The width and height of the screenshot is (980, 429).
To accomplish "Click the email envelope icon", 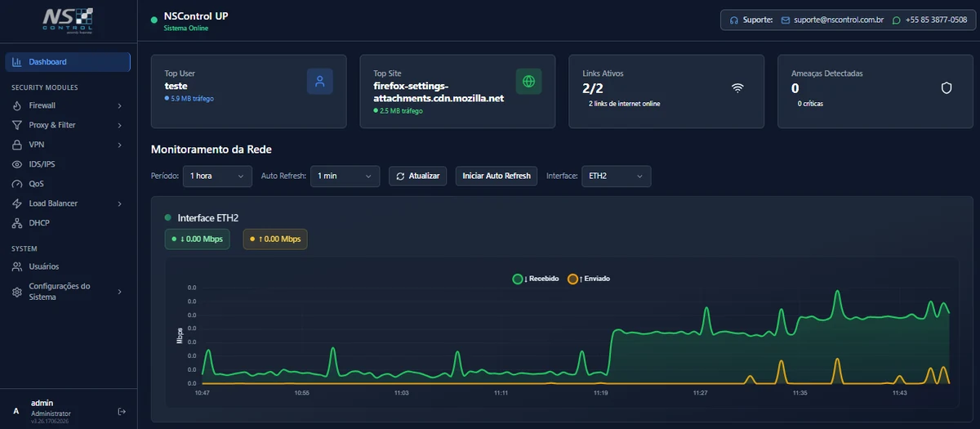I will pyautogui.click(x=786, y=20).
